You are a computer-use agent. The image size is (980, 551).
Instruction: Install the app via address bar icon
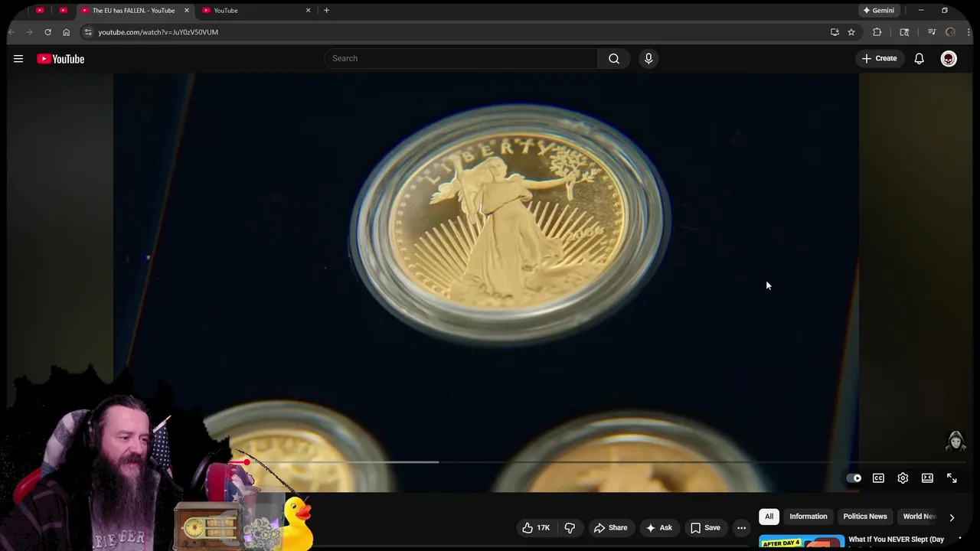point(835,32)
